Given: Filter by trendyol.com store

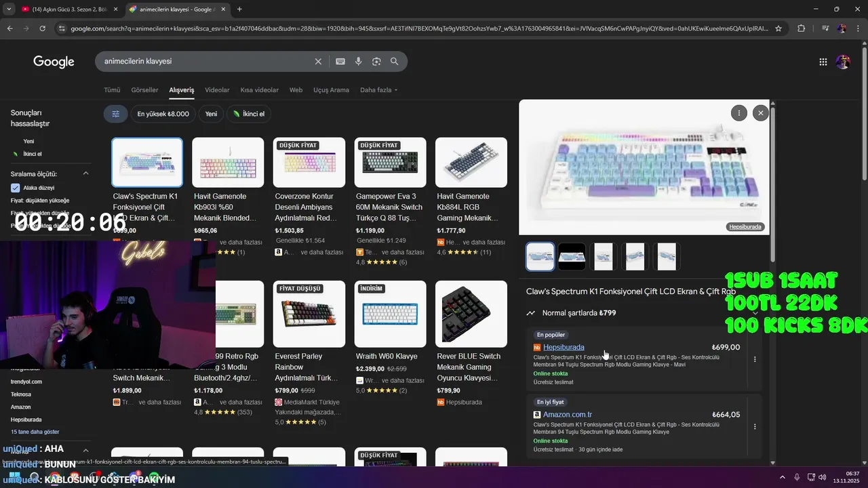Looking at the screenshot, I should coord(26,382).
